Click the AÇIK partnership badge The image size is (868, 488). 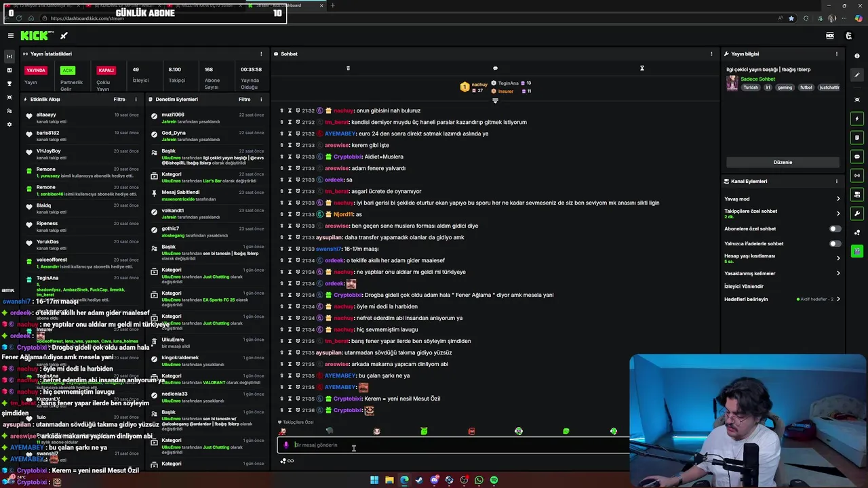(67, 70)
